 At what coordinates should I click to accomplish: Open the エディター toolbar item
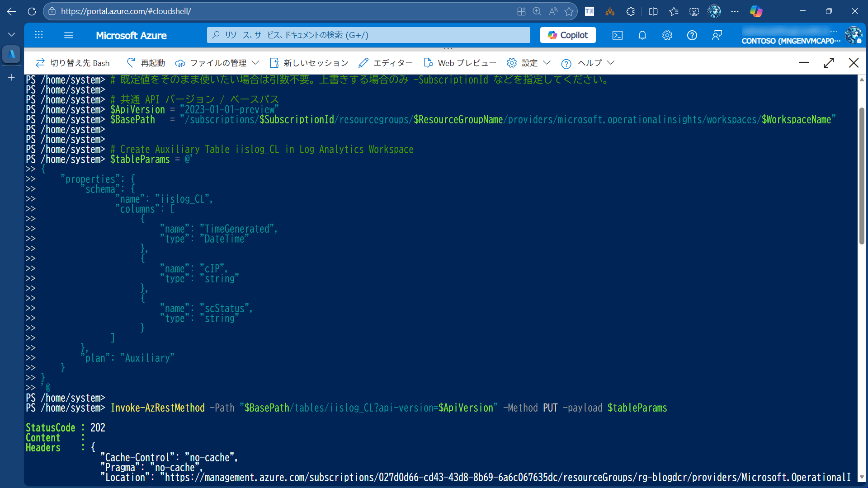386,63
